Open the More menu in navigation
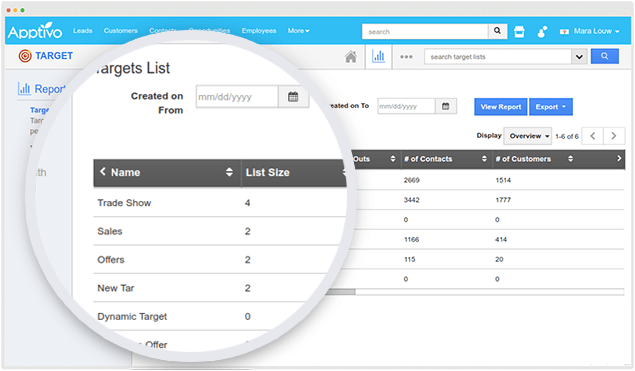 [x=298, y=31]
